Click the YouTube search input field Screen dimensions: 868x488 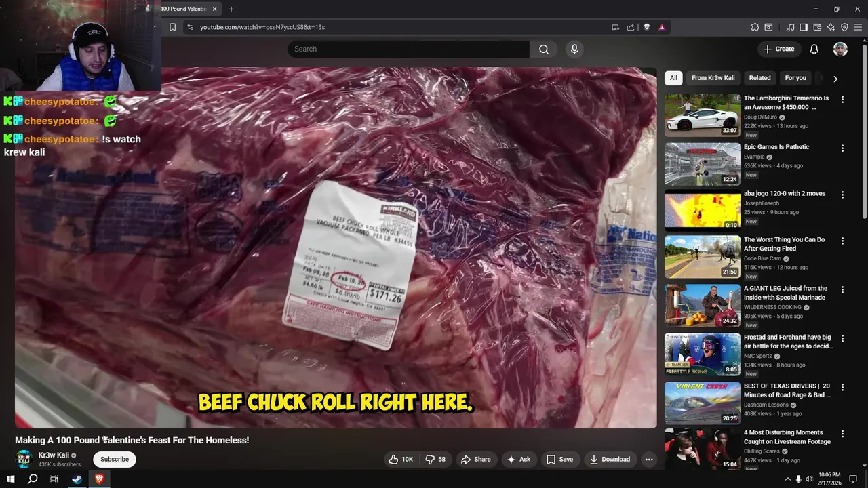(x=409, y=49)
